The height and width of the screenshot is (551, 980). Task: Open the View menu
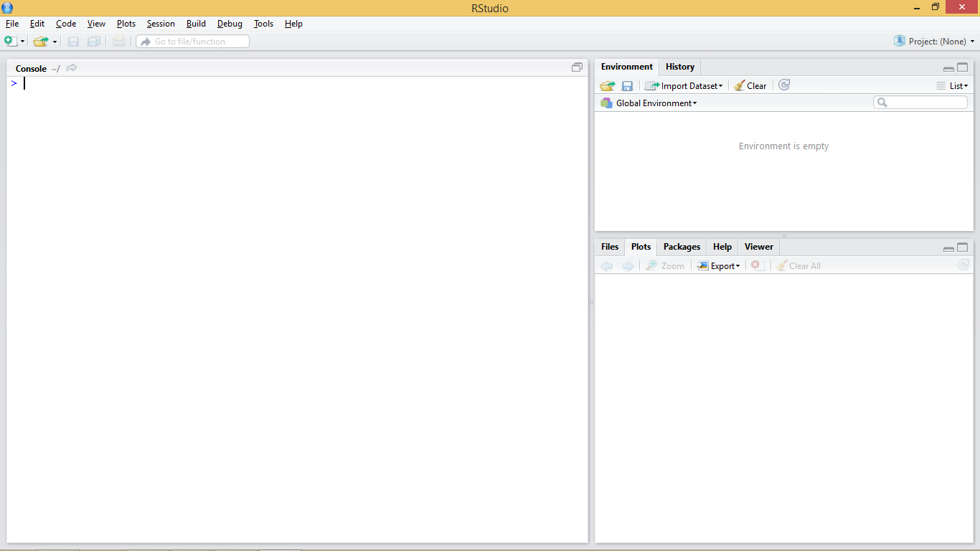click(96, 24)
